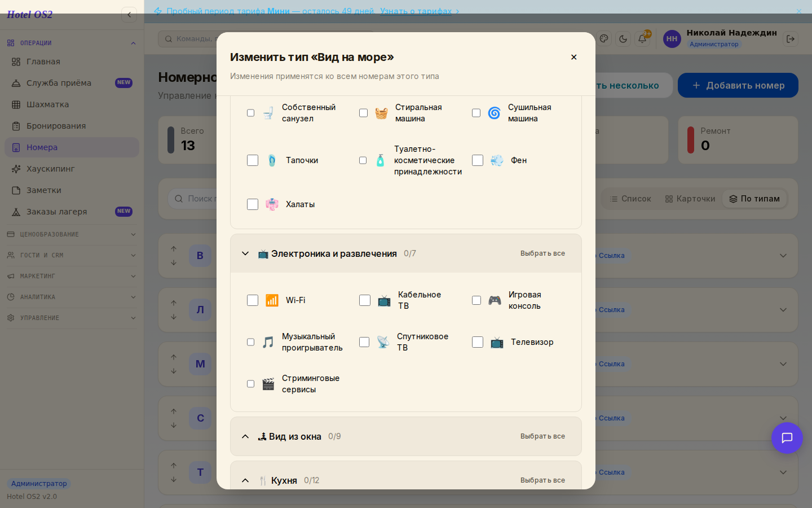Click the game controller icon
This screenshot has width=812, height=508.
[495, 300]
